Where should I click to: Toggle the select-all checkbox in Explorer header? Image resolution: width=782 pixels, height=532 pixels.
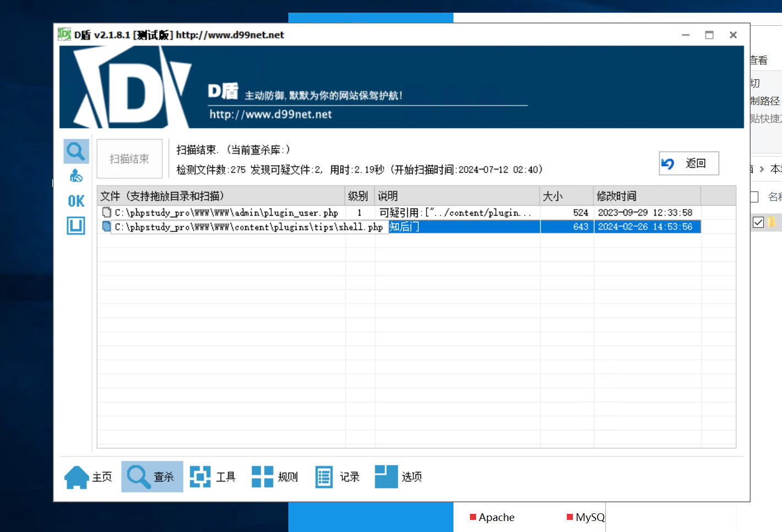tap(754, 197)
